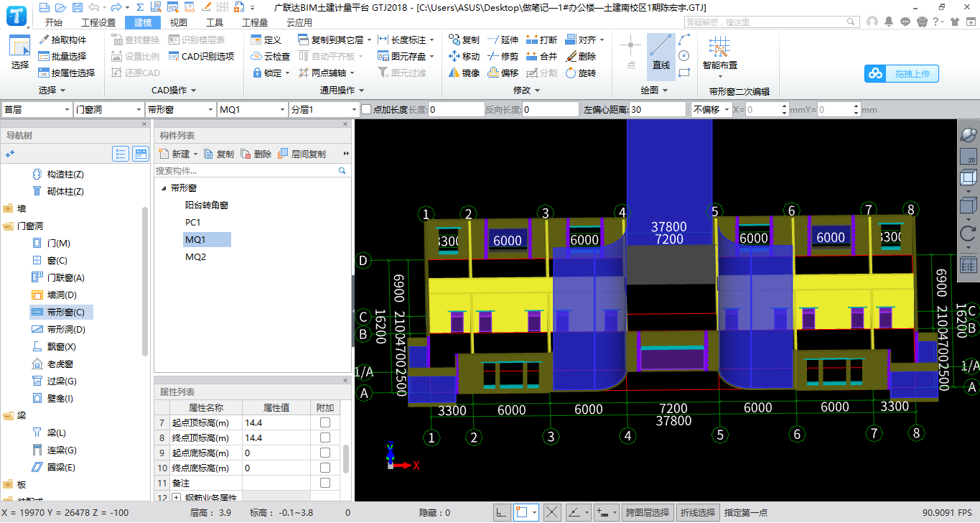Click the 拖拽上传 upload button
This screenshot has height=523, width=980.
click(901, 73)
